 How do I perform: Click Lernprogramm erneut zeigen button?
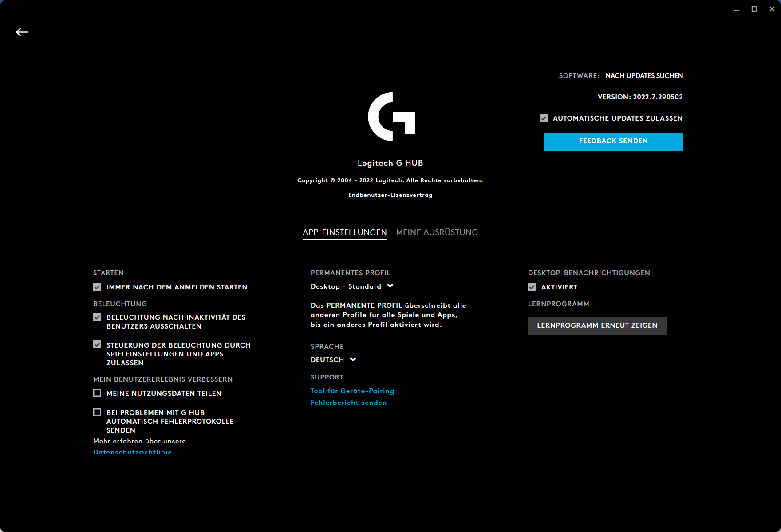tap(597, 326)
